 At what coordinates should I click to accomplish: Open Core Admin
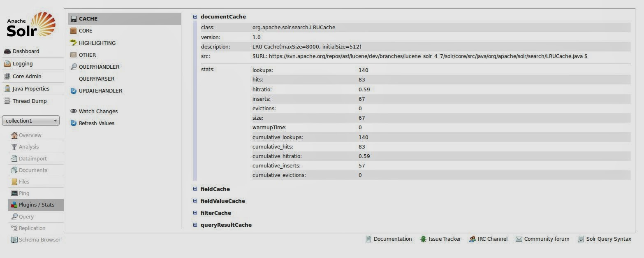(x=27, y=76)
